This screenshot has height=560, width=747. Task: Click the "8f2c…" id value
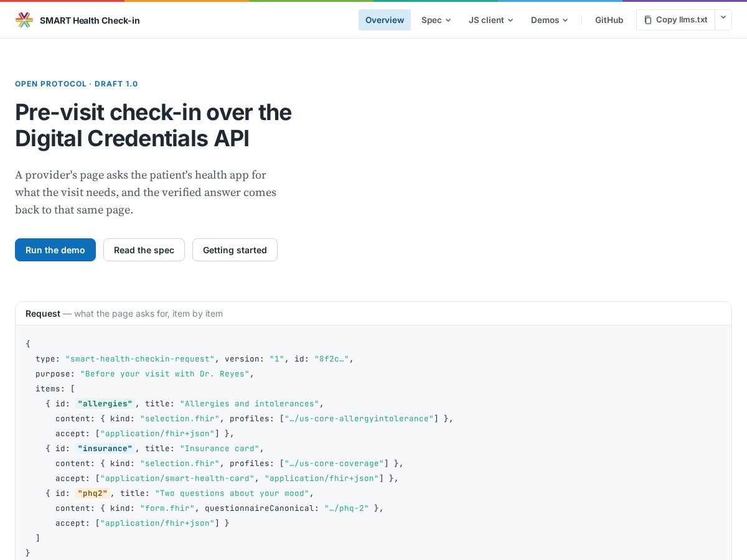tap(332, 358)
